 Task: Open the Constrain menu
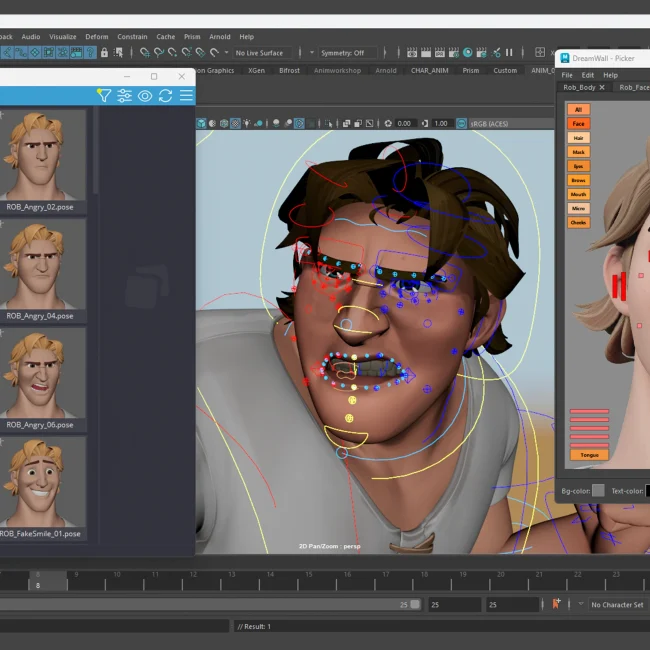132,36
